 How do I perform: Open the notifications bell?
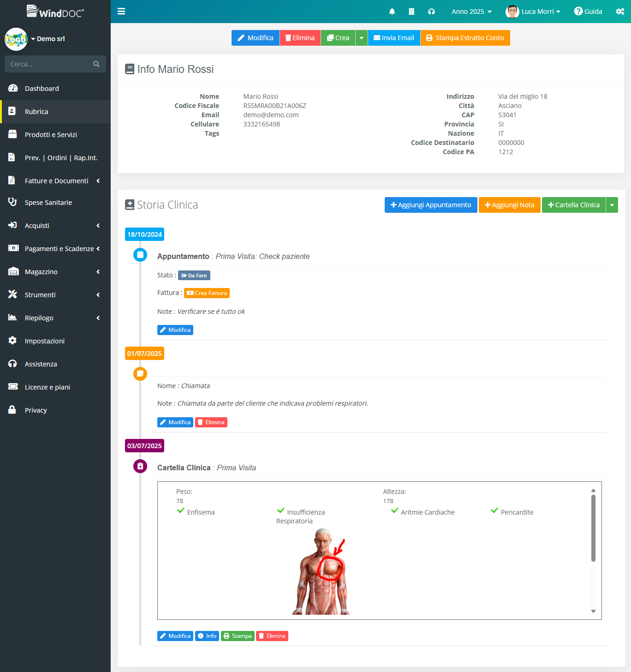[392, 12]
